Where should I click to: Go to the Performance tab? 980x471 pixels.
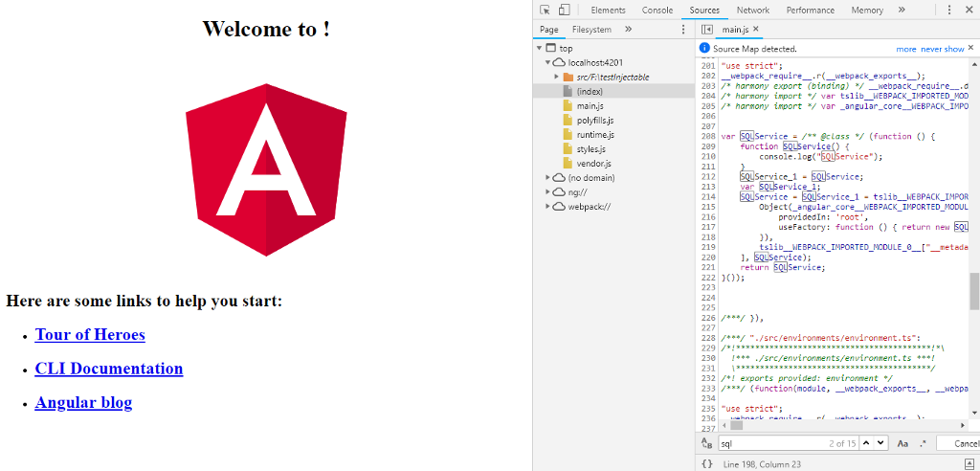pos(810,10)
